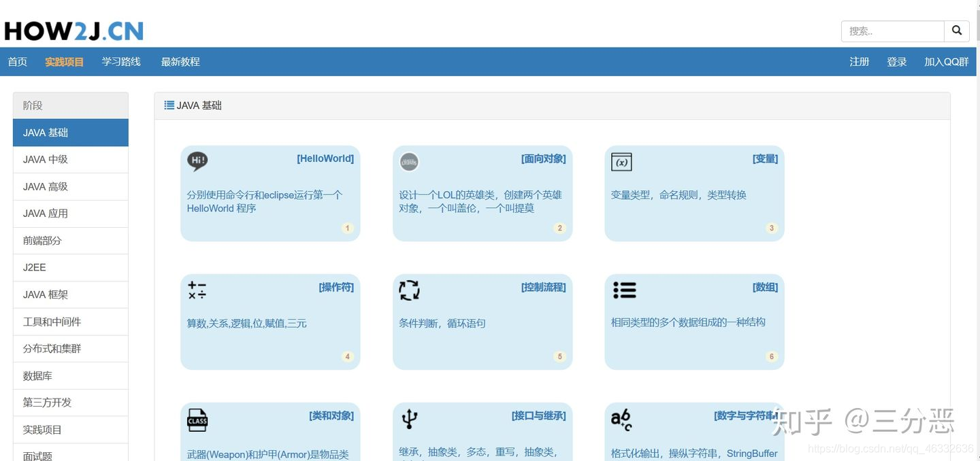The image size is (980, 461).
Task: Click description text 变量类型，命名规则，类型转换
Action: tap(679, 195)
